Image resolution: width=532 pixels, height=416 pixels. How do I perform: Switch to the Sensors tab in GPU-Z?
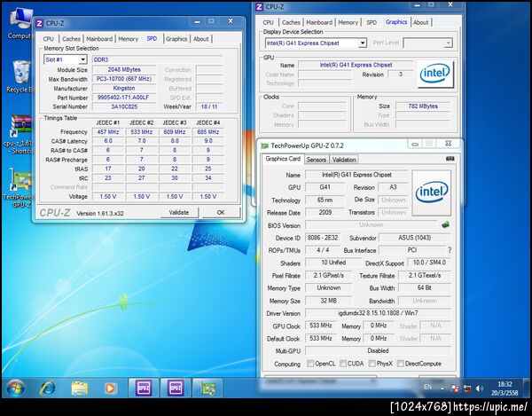317,160
